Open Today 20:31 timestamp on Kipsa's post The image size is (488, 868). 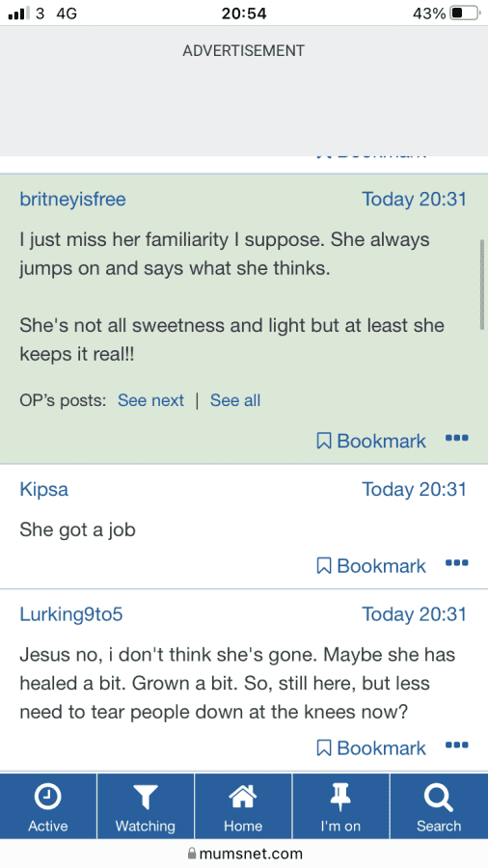[x=414, y=489]
